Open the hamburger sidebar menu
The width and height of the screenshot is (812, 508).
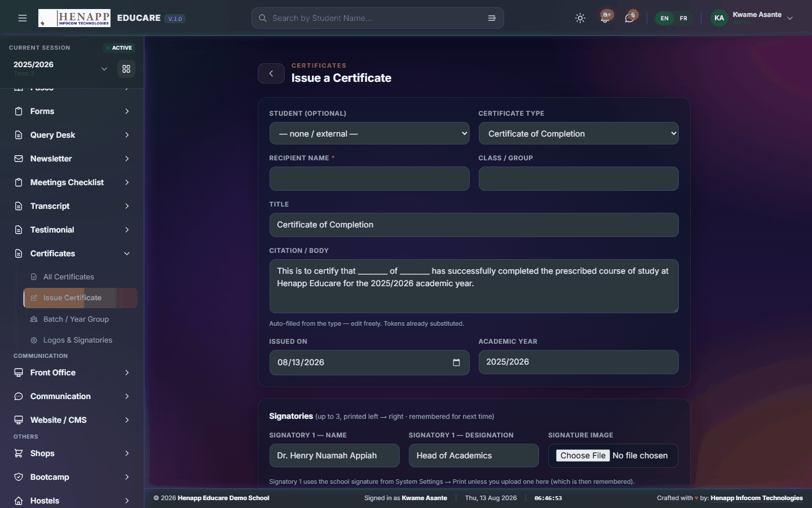coord(23,18)
